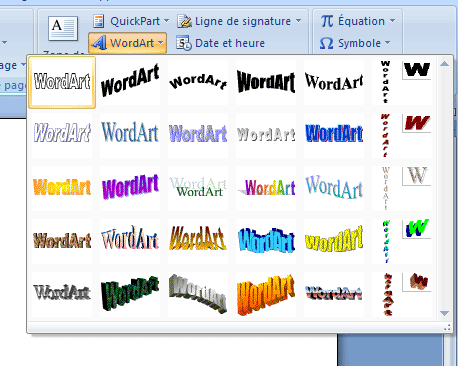Select the pink and blue striped serif WordArt style

(130, 241)
